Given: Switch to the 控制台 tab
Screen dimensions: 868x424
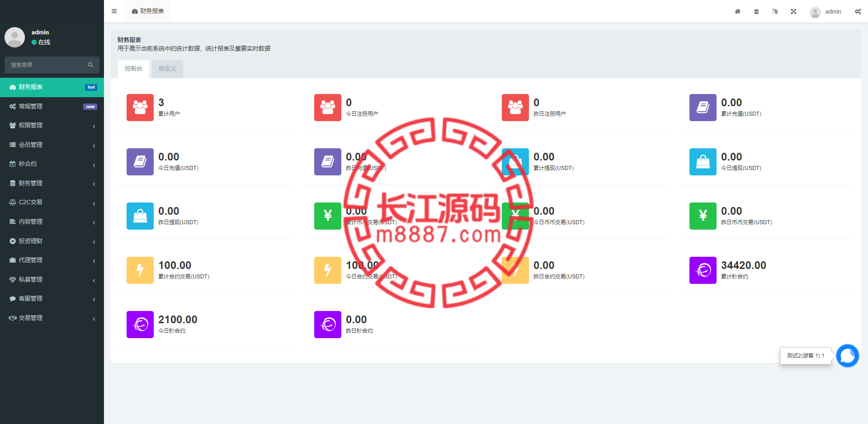Looking at the screenshot, I should coord(133,69).
